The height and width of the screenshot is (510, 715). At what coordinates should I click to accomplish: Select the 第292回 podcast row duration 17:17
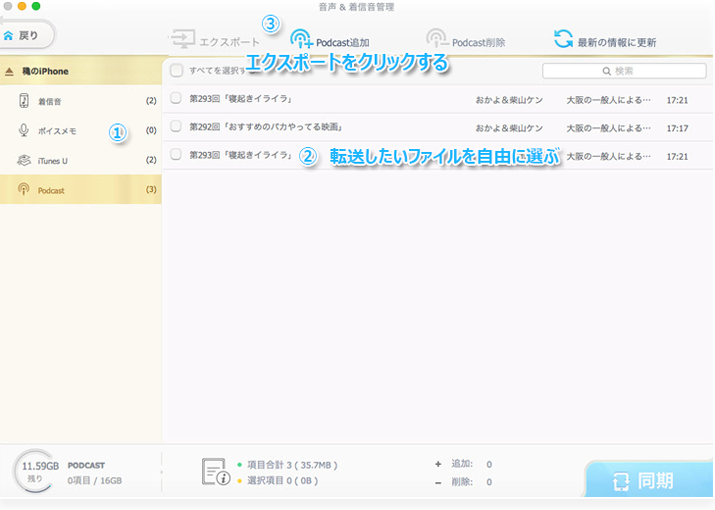point(677,128)
